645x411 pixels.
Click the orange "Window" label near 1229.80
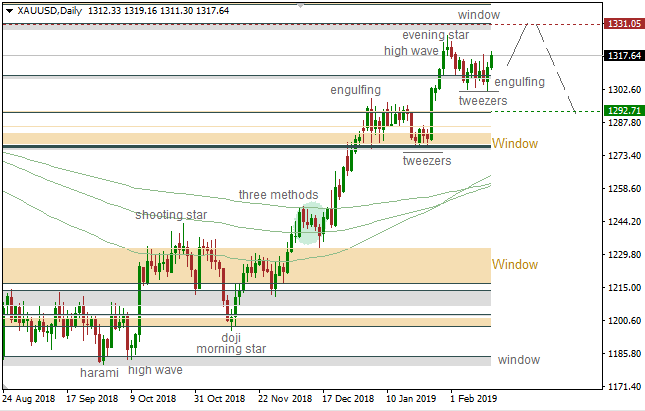click(514, 264)
